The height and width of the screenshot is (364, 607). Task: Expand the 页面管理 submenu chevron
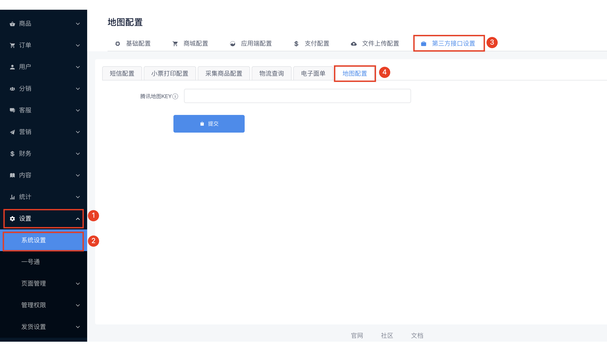(x=78, y=284)
